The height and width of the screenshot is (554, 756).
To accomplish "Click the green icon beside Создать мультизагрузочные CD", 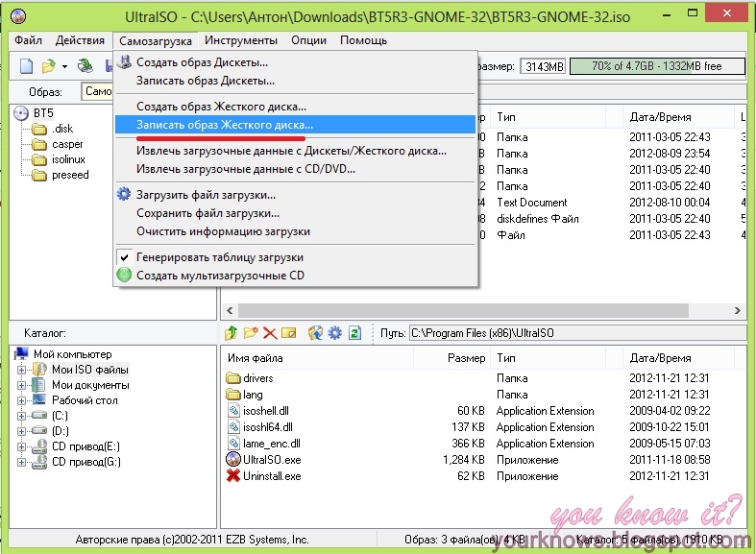I will (x=124, y=275).
